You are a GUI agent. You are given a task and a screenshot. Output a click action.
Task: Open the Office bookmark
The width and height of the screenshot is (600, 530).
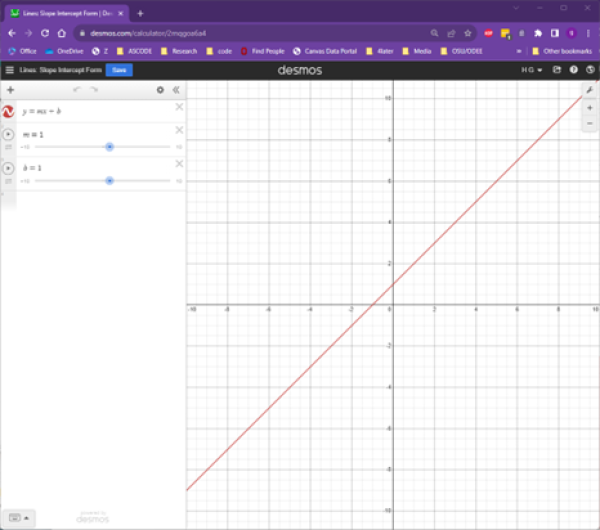[x=23, y=51]
